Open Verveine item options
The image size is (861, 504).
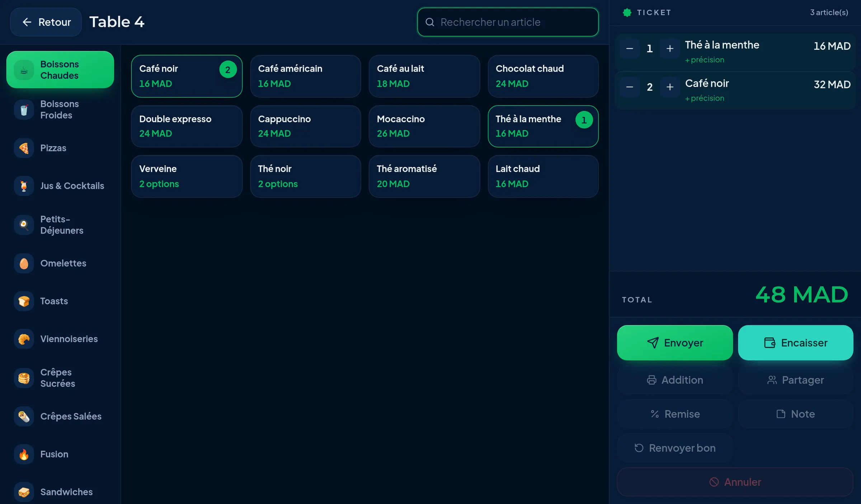(187, 176)
